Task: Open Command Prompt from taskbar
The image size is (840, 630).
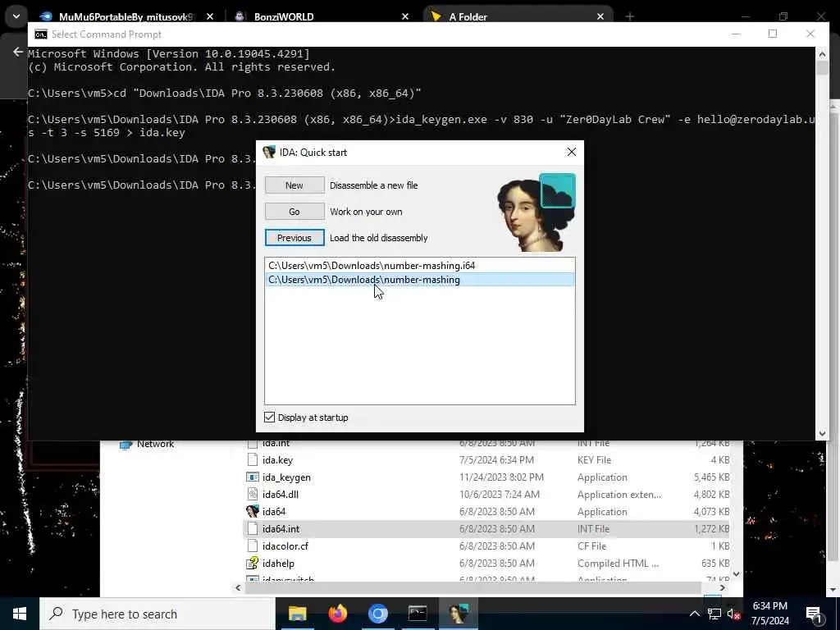Action: [x=418, y=614]
